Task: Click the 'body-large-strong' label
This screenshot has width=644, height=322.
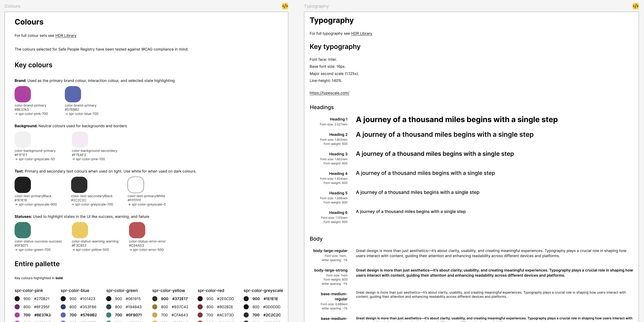Action: [x=331, y=270]
